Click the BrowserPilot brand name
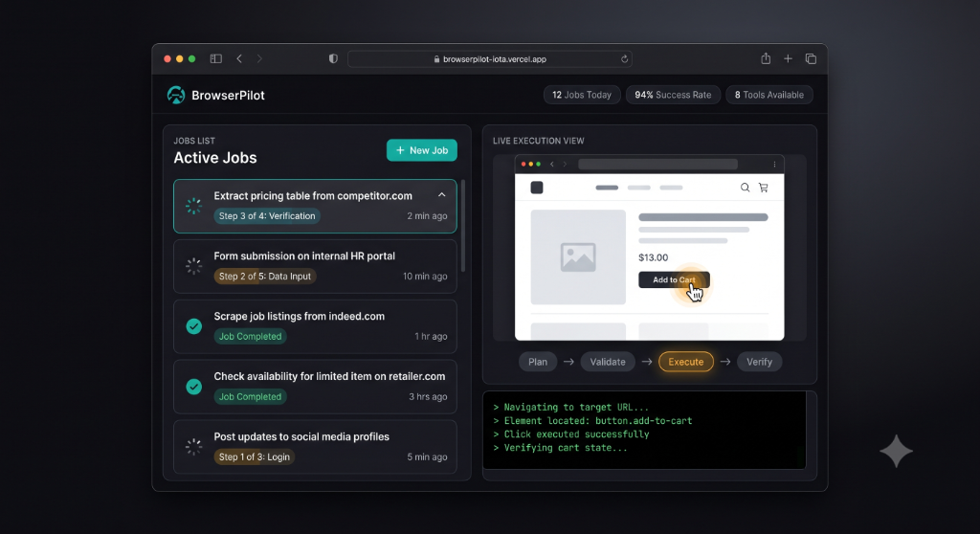Screen dimensions: 980x534 pos(228,95)
